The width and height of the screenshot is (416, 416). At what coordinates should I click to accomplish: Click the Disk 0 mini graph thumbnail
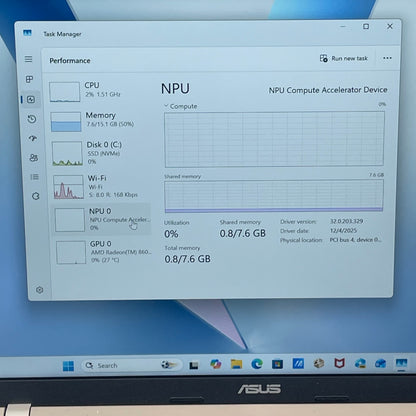67,153
